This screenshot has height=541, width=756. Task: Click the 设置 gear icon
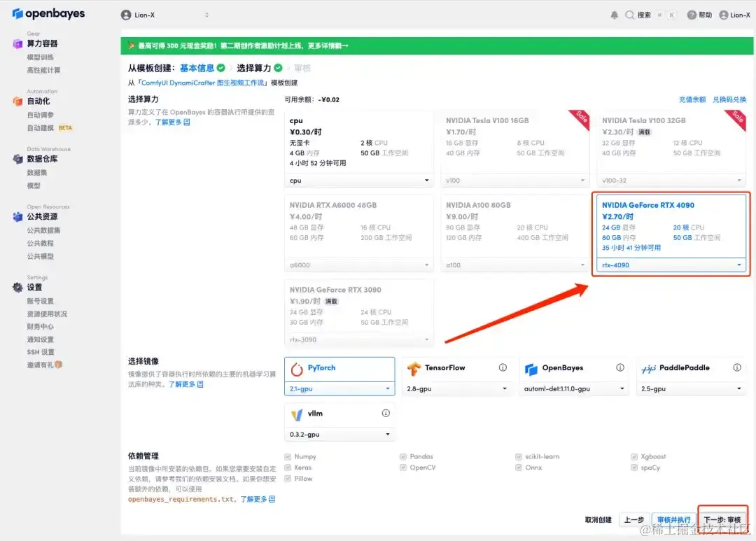17,288
